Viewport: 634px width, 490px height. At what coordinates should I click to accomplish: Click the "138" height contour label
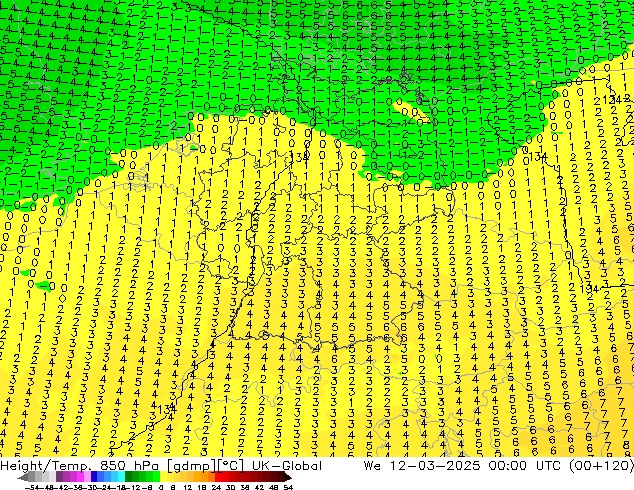click(300, 156)
